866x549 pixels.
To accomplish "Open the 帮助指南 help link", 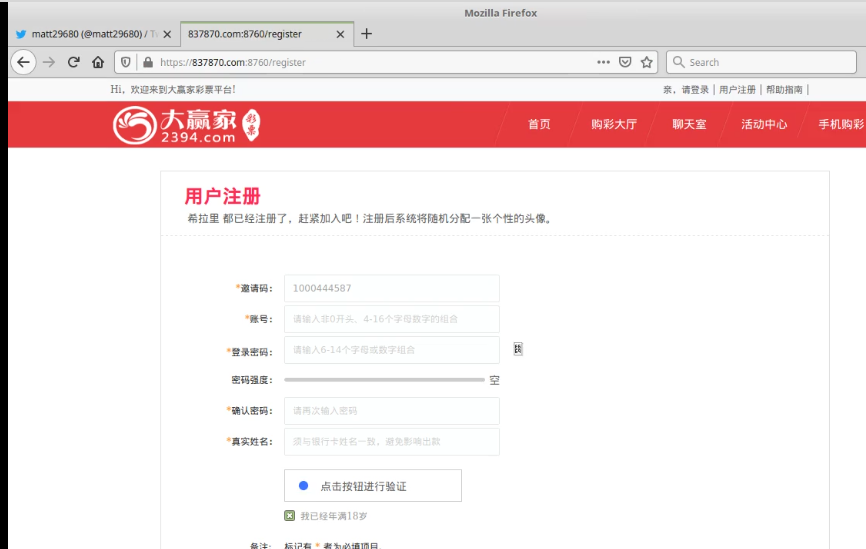I will click(784, 89).
